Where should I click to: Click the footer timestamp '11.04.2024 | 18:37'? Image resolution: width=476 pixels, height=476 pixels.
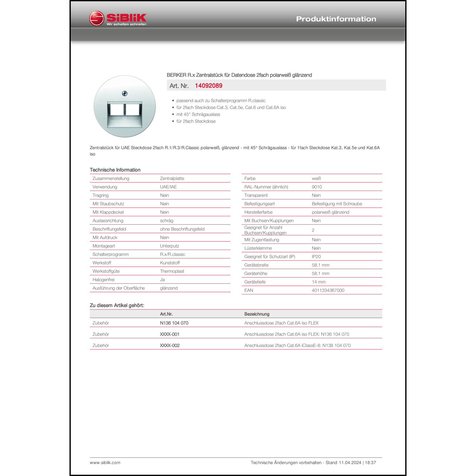coord(357,463)
